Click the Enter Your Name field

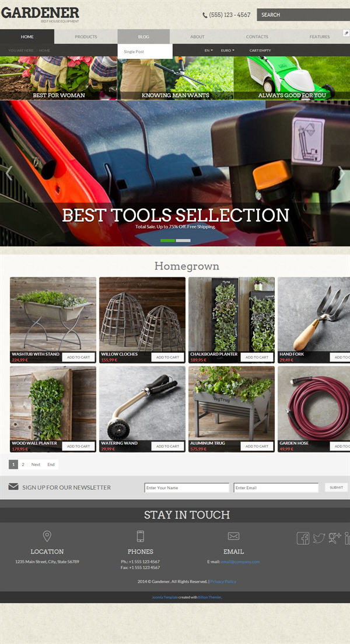coord(187,488)
